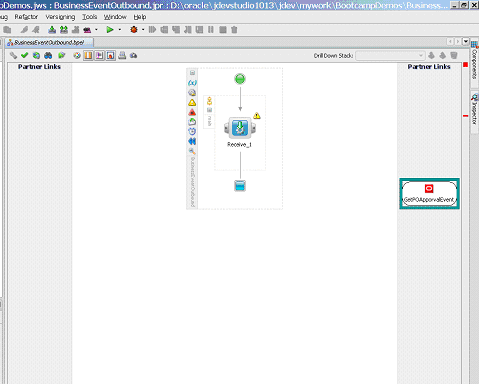The height and width of the screenshot is (384, 479).
Task: Open the Versioning menu
Action: coord(60,17)
